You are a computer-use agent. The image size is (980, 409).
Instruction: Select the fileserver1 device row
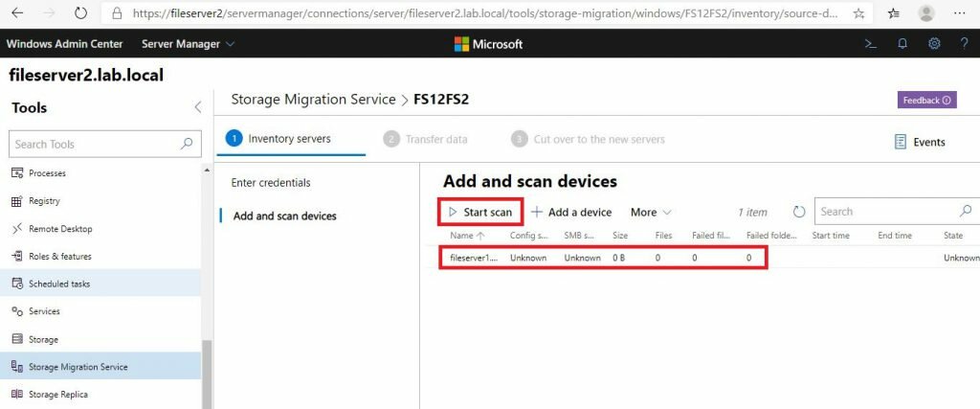click(x=703, y=258)
